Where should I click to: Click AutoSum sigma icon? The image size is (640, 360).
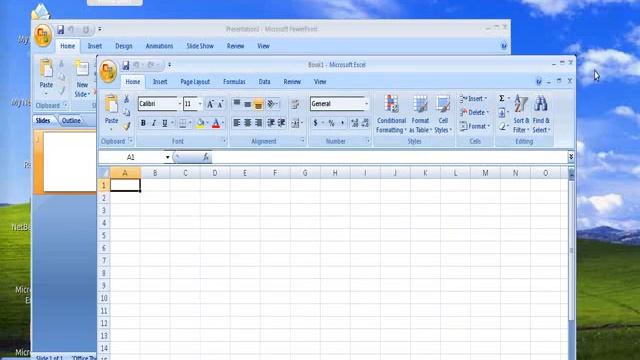(502, 98)
